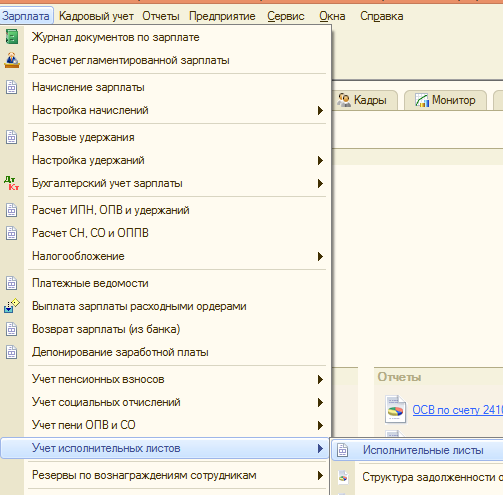This screenshot has height=495, width=503.
Task: Expand Настройка начислений submenu arrow
Action: (x=320, y=110)
